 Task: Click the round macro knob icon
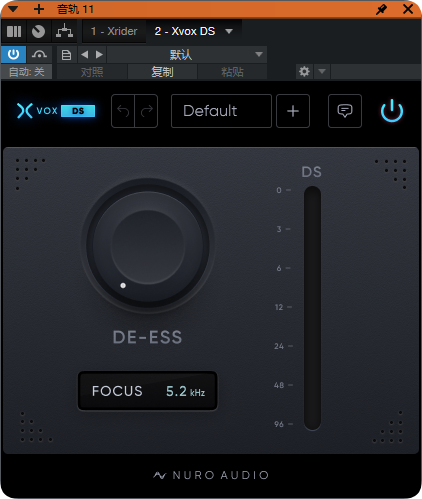tap(38, 31)
